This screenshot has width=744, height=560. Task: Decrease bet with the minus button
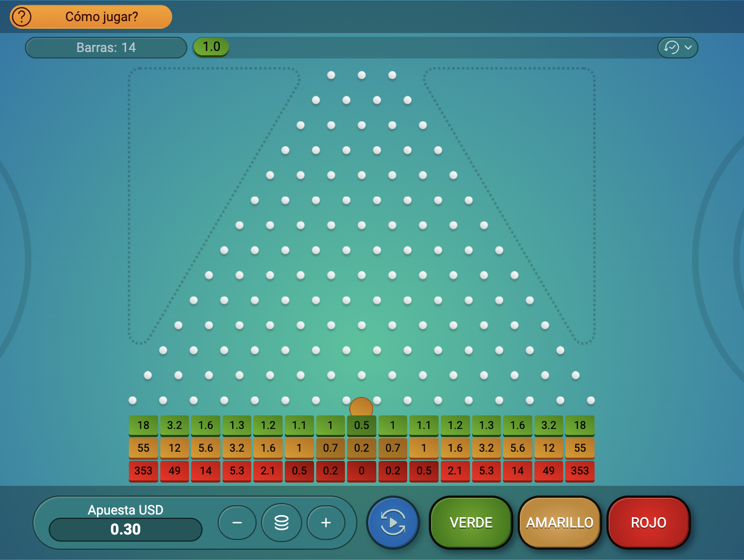click(237, 523)
